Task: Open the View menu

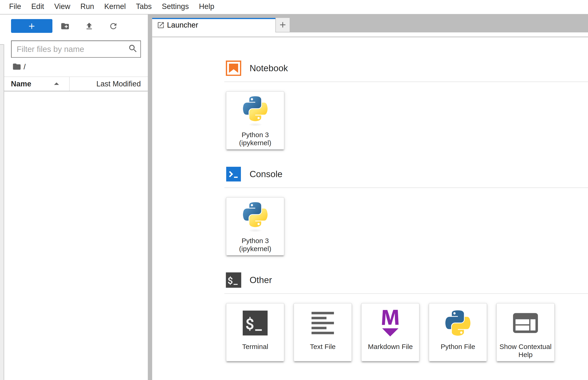Action: [62, 6]
